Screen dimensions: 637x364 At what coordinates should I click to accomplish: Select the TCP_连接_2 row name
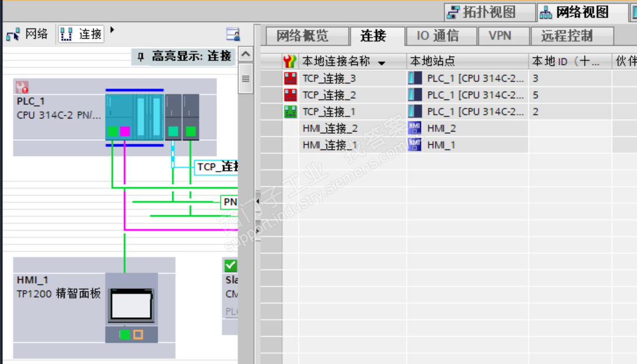pos(329,95)
